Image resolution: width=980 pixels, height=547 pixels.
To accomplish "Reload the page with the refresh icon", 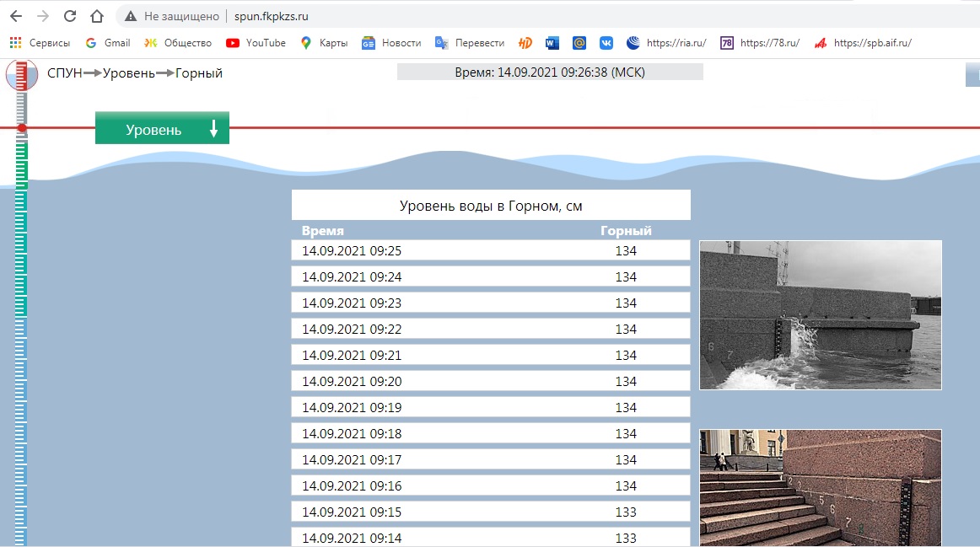I will pos(70,16).
